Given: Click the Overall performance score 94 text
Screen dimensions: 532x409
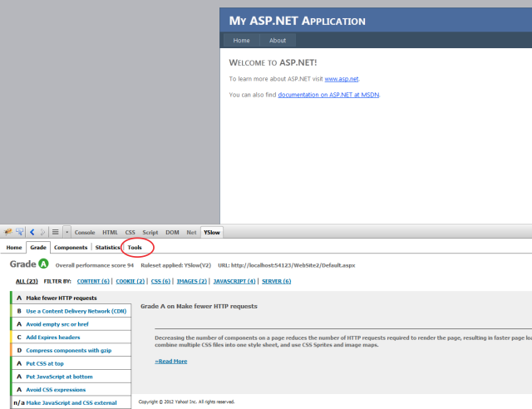Looking at the screenshot, I should click(x=95, y=265).
